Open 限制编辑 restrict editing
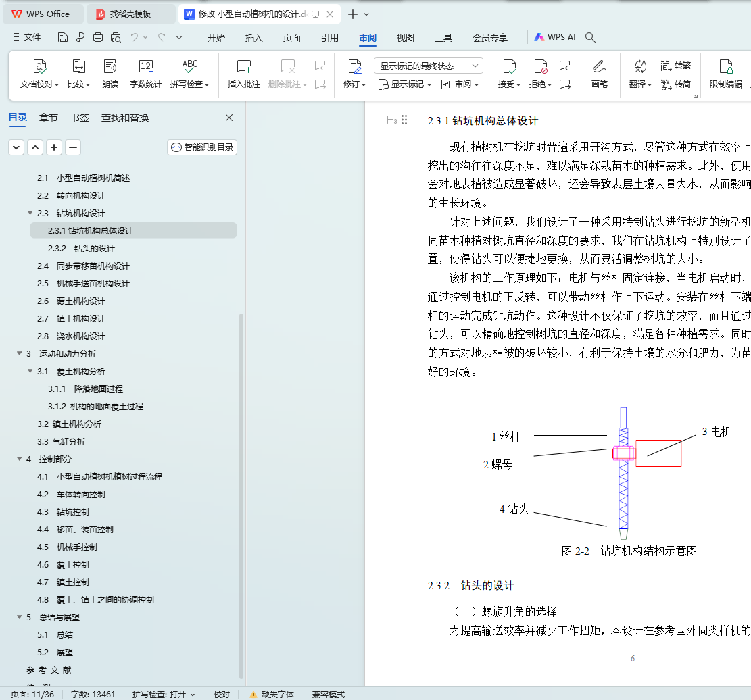The width and height of the screenshot is (751, 700). tap(725, 74)
